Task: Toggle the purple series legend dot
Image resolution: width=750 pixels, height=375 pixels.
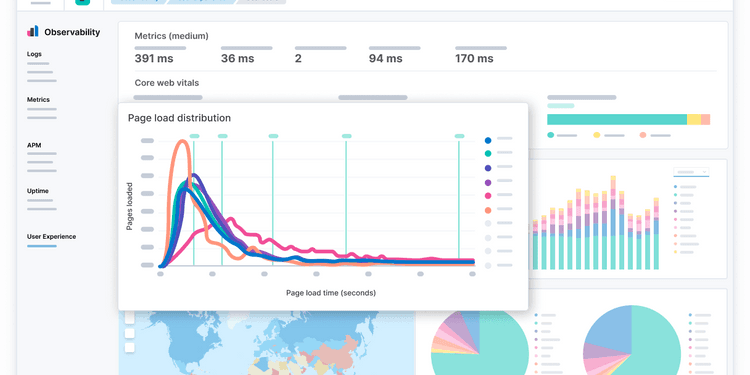Action: click(488, 182)
